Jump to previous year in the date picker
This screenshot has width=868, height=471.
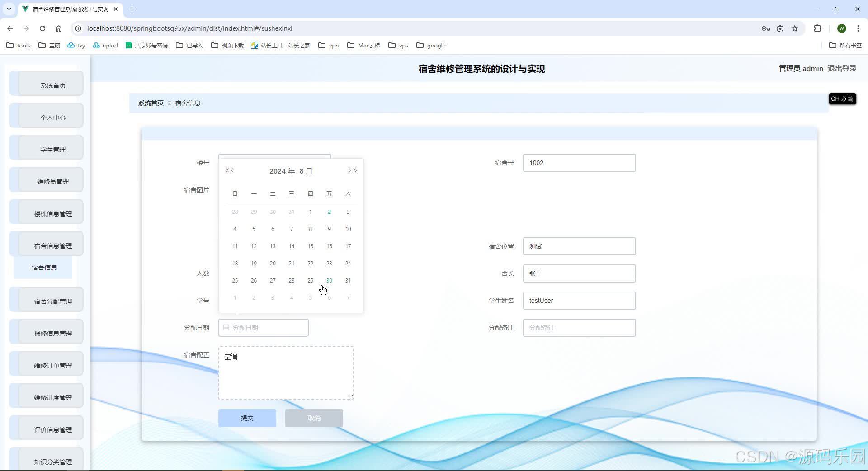[228, 170]
